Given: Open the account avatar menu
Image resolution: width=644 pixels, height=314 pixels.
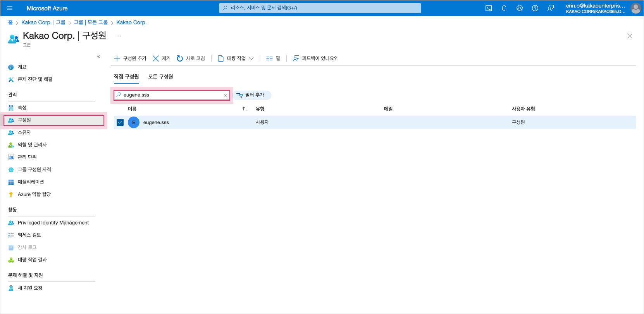Looking at the screenshot, I should pos(635,8).
